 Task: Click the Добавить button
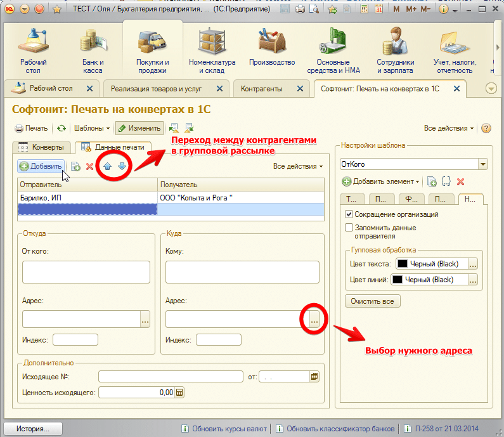click(x=41, y=167)
